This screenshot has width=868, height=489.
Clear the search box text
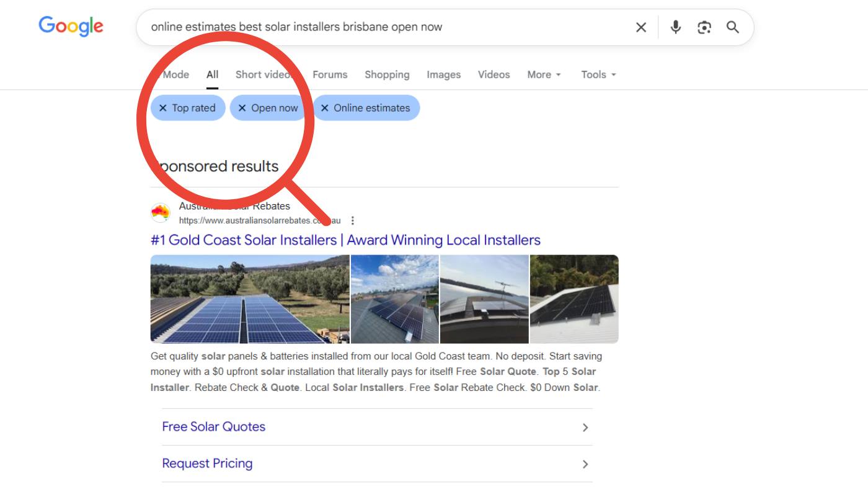tap(641, 27)
